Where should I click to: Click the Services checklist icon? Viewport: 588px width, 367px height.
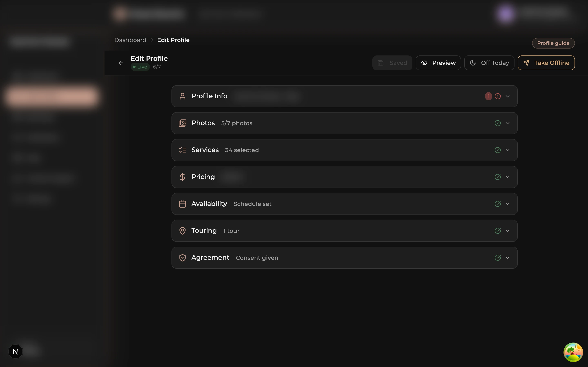[183, 150]
